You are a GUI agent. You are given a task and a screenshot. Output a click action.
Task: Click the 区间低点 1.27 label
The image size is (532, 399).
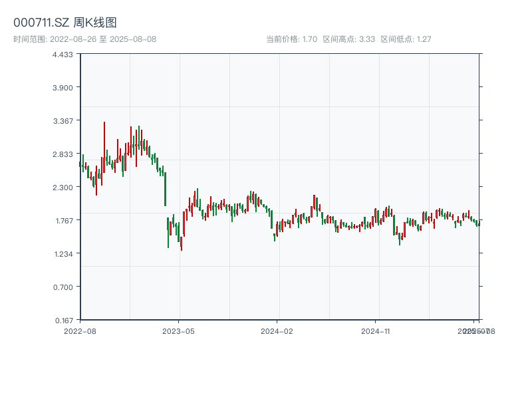406,39
